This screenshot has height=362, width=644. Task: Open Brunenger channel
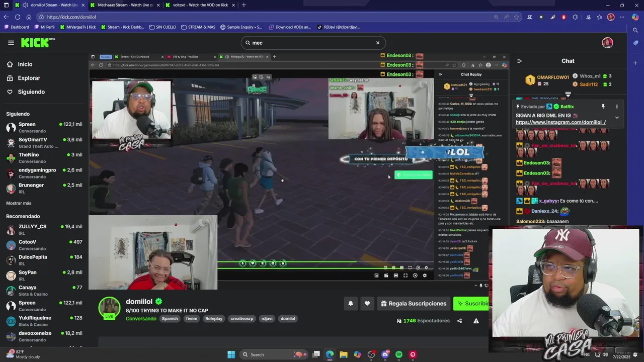[44, 188]
